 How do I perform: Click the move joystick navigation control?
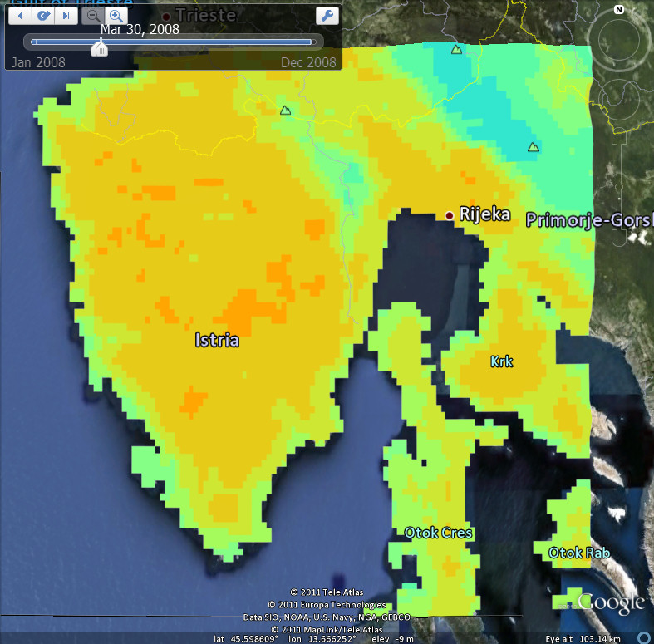click(619, 100)
